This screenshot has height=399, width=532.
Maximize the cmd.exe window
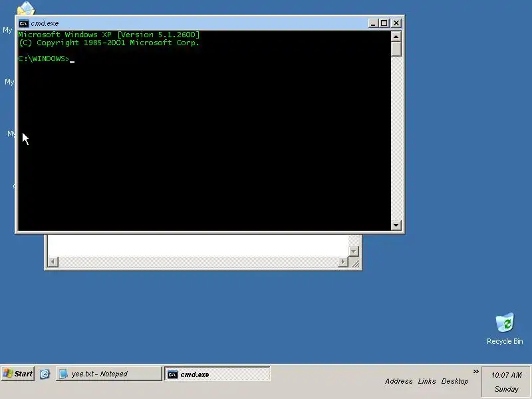[384, 23]
